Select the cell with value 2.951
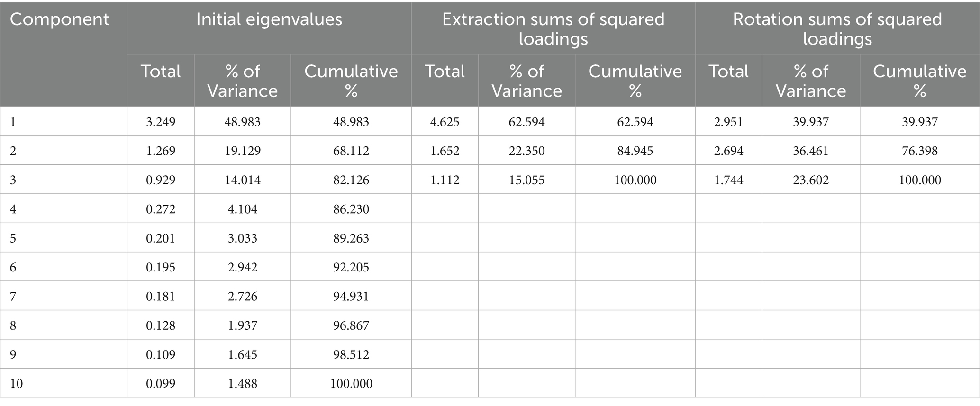The image size is (980, 406). [728, 122]
